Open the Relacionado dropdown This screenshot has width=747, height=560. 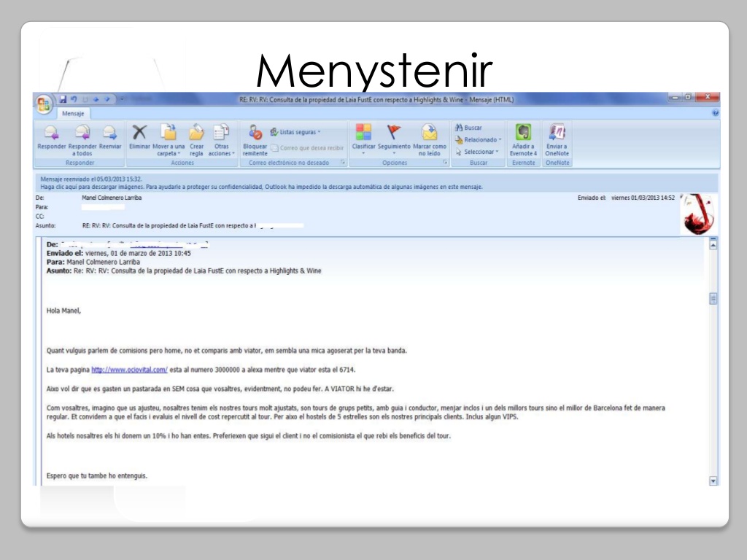click(479, 140)
